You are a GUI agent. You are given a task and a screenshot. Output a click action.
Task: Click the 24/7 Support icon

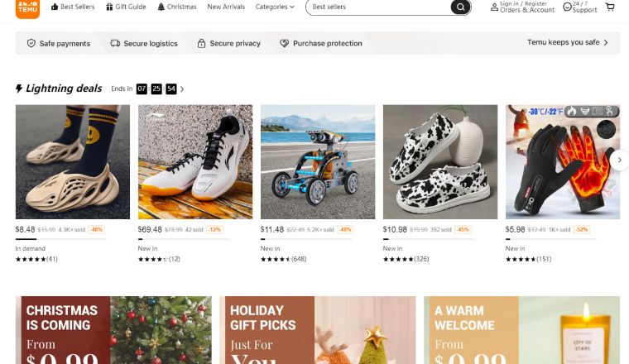[x=567, y=7]
